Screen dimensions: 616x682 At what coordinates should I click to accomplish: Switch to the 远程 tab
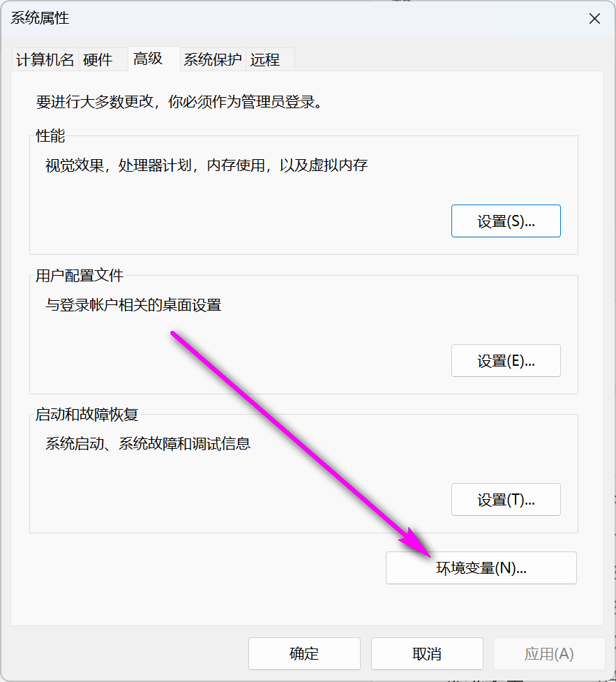266,59
